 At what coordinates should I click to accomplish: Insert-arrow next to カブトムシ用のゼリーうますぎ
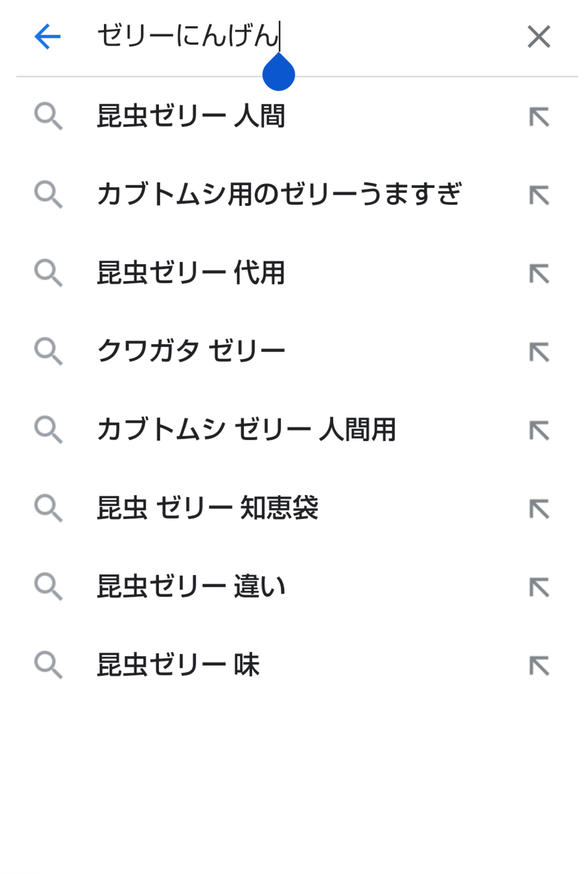pos(539,195)
